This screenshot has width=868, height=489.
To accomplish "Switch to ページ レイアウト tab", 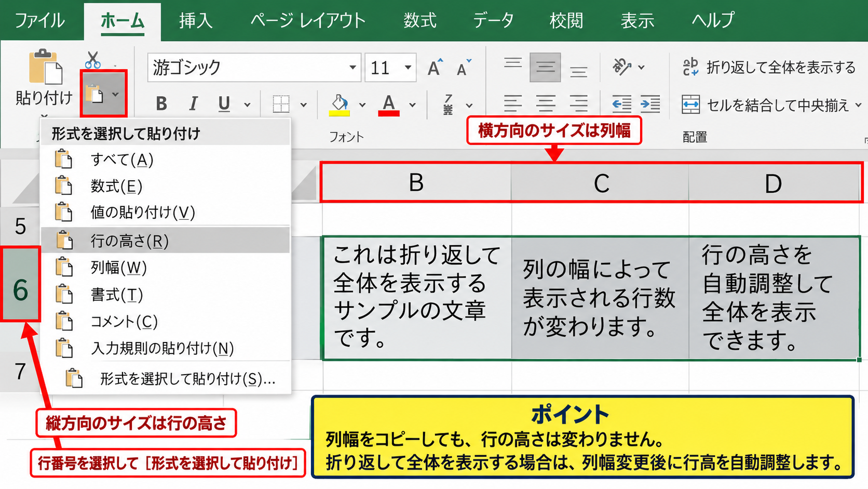I will [308, 20].
